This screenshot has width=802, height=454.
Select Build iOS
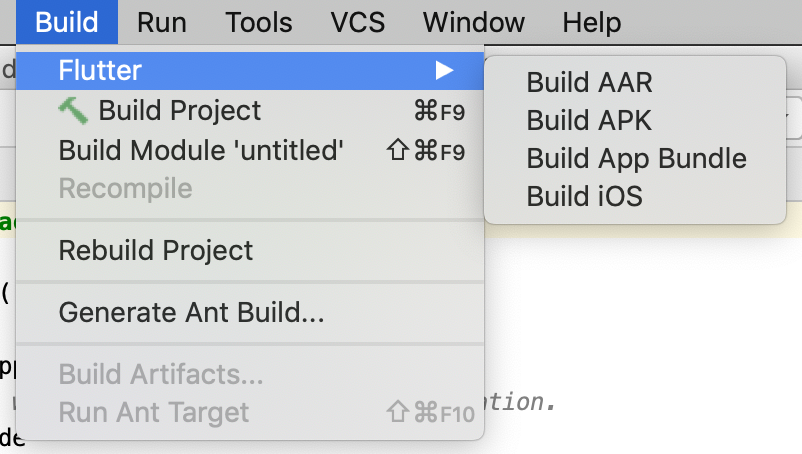coord(584,196)
